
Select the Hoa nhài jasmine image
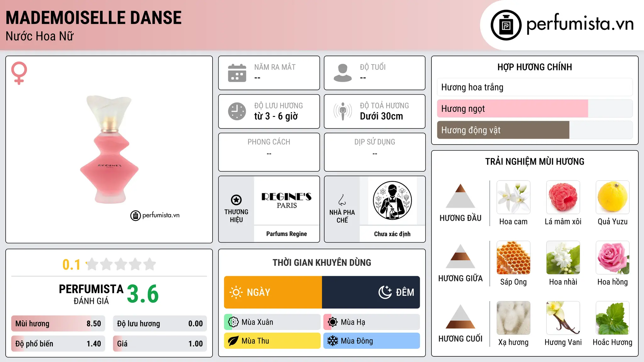[x=563, y=258]
